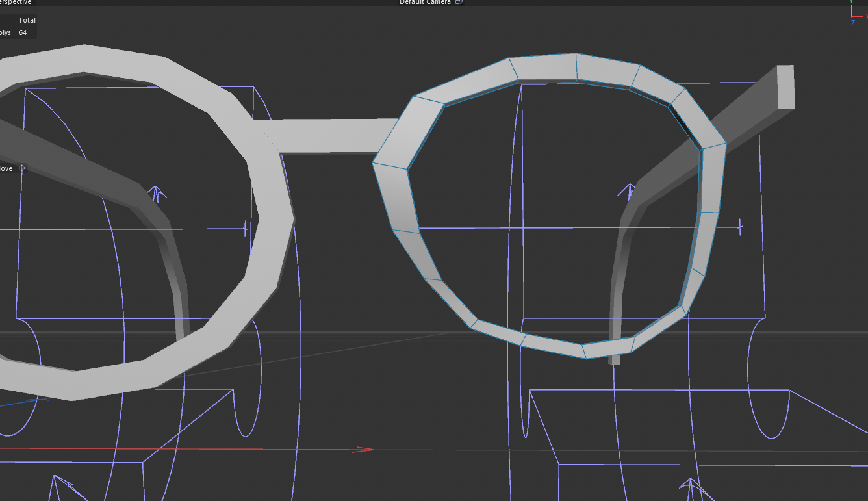The width and height of the screenshot is (868, 501).
Task: Click the Move tool text label
Action: pos(6,168)
